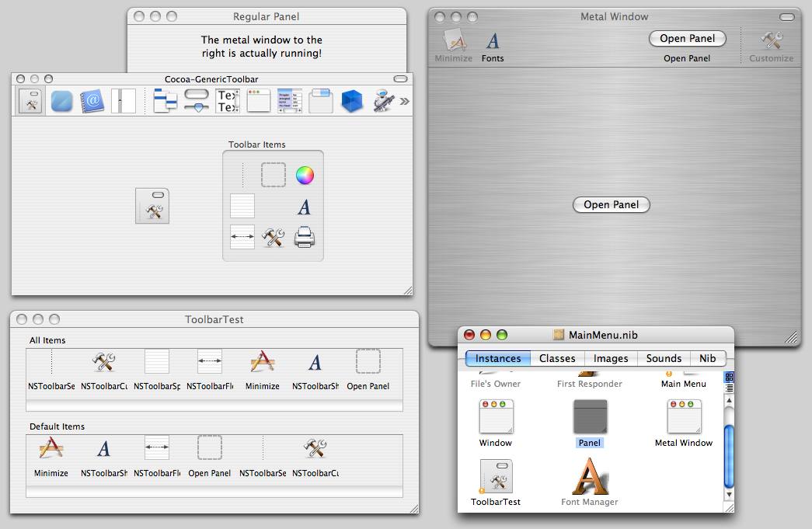The width and height of the screenshot is (812, 529).
Task: Select the ToolbarTest instance icon
Action: click(x=496, y=476)
